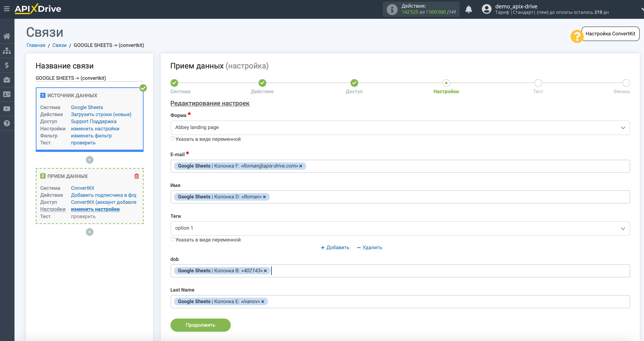Viewport: 644px width, 341px height.
Task: Click Добавить подписчика в форму action link
Action: click(104, 195)
